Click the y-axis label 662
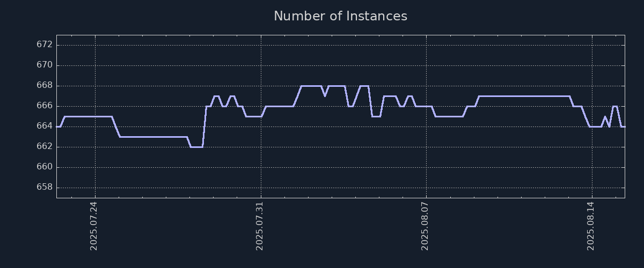 (45, 146)
